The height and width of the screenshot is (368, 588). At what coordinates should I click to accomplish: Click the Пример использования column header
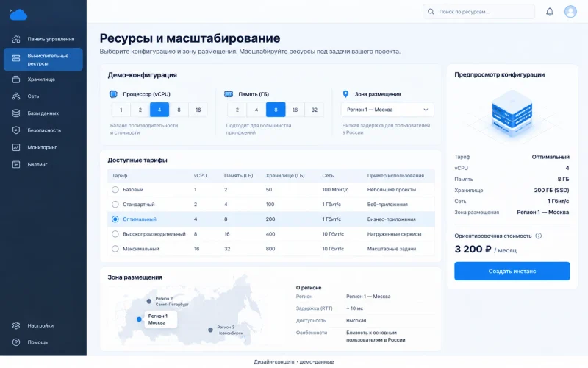pos(395,175)
